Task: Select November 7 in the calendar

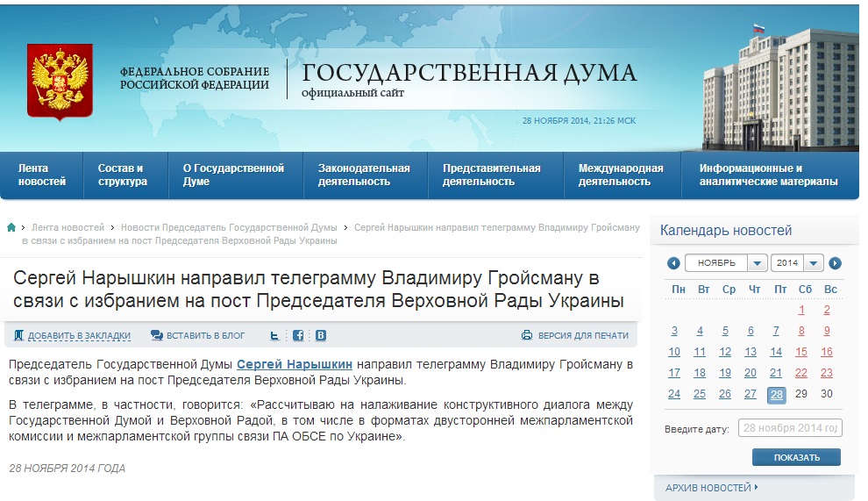Action: [776, 331]
